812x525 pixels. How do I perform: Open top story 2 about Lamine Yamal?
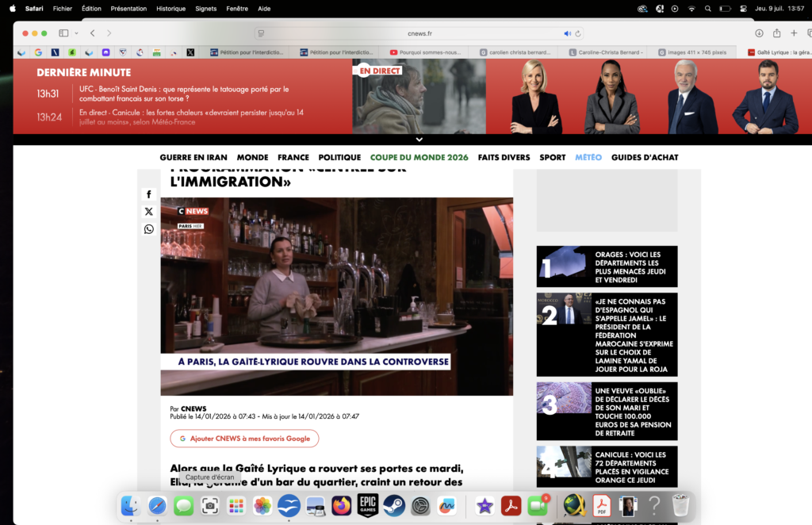607,335
